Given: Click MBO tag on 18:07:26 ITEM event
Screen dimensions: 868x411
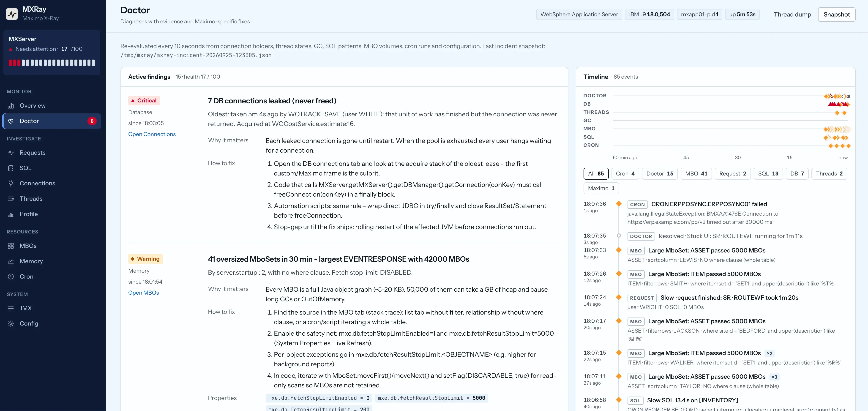Looking at the screenshot, I should click(x=636, y=274).
